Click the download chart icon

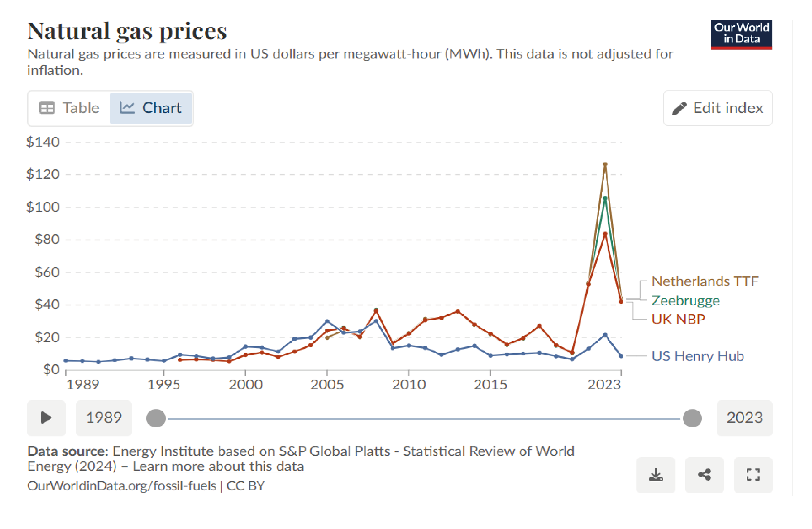tap(655, 475)
